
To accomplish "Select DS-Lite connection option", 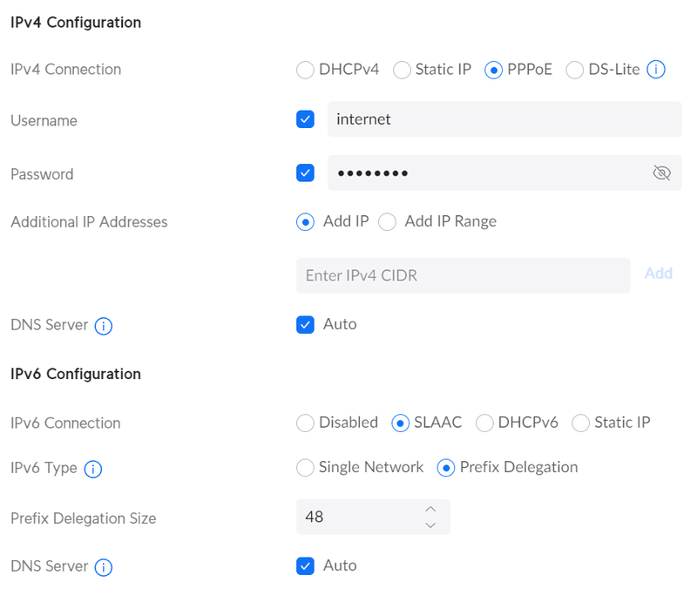I will pyautogui.click(x=574, y=70).
